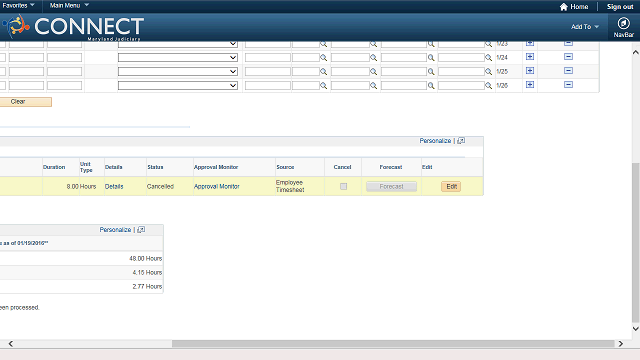Click the horizontal scrollbar right arrow
640x360 pixels.
(x=620, y=344)
